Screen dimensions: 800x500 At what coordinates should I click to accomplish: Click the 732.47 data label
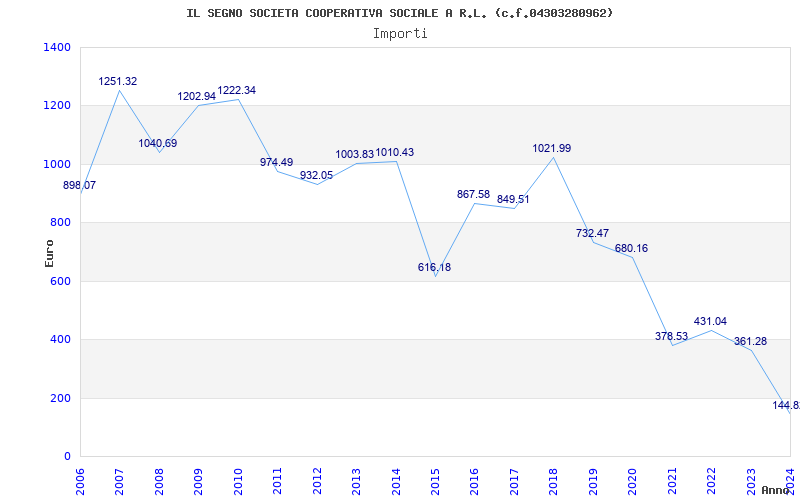[x=592, y=233]
